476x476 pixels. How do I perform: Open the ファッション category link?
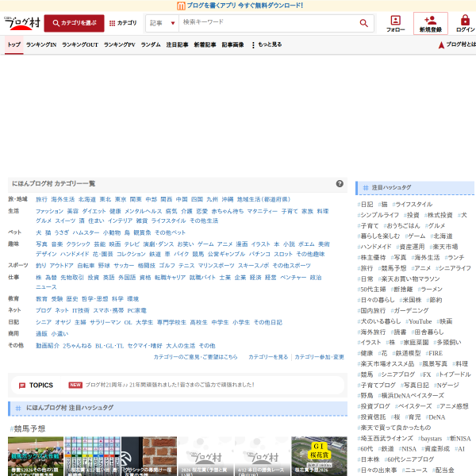point(49,211)
